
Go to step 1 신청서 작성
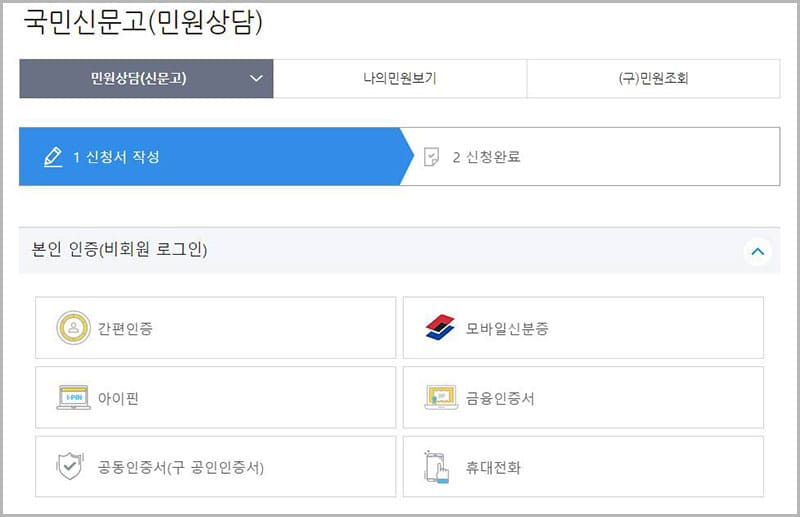click(x=116, y=157)
